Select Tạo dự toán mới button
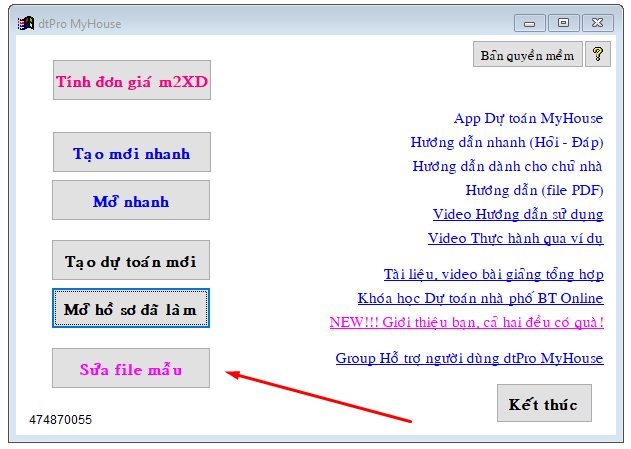Screen dimensions: 631x449 pos(131,261)
